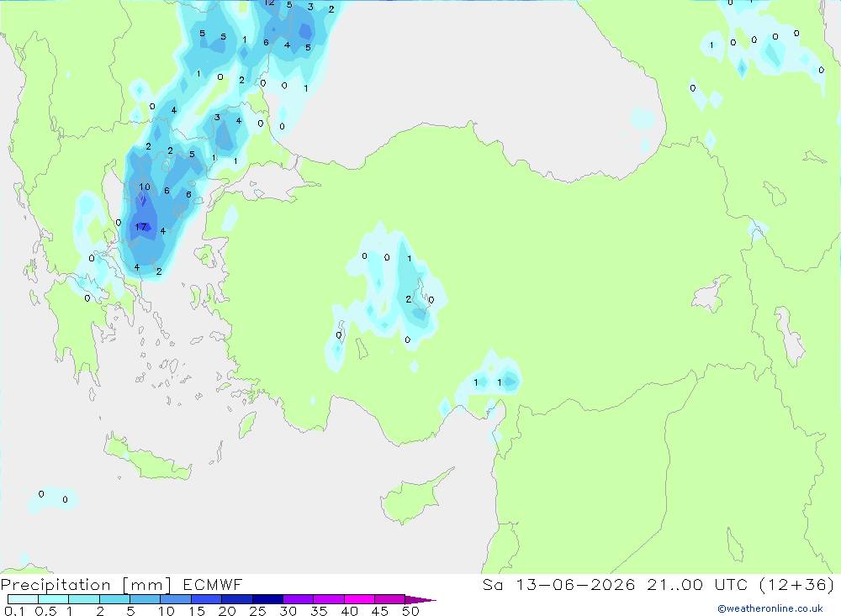
Task: Select the 5–10 mm legend color swatch
Action: (145, 599)
